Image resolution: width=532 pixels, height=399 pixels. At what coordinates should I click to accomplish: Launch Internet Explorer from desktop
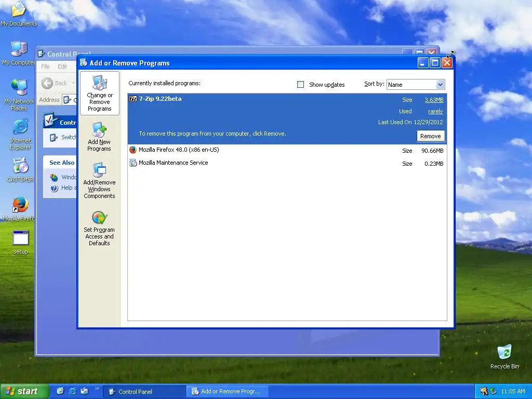point(20,135)
